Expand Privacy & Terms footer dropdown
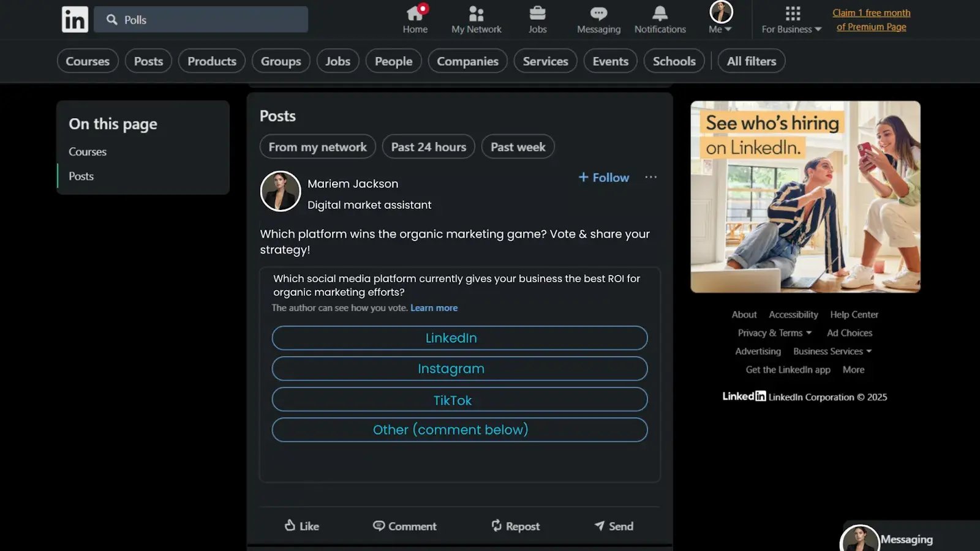Screen dimensions: 980x551 (775, 333)
